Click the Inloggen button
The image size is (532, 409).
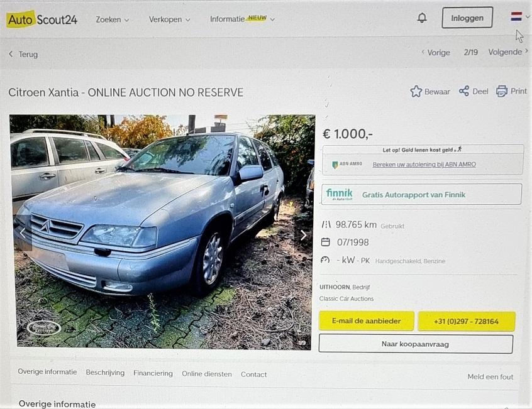coord(467,18)
